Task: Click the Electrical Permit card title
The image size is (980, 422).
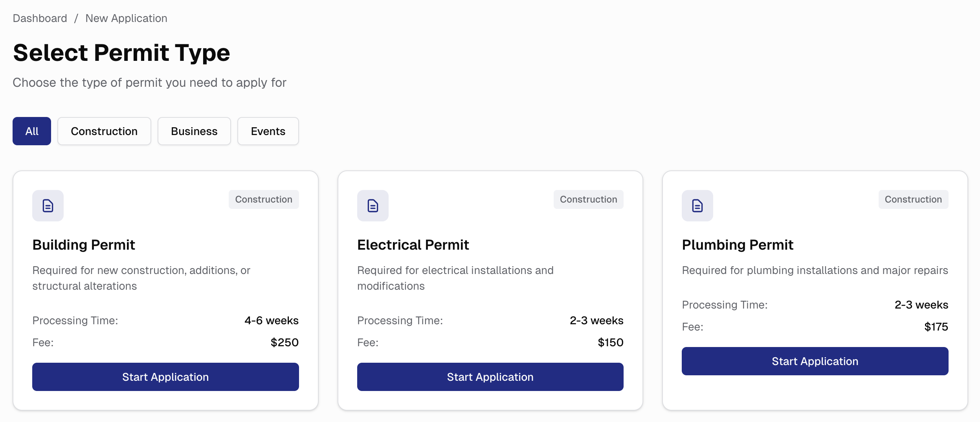Action: point(413,245)
